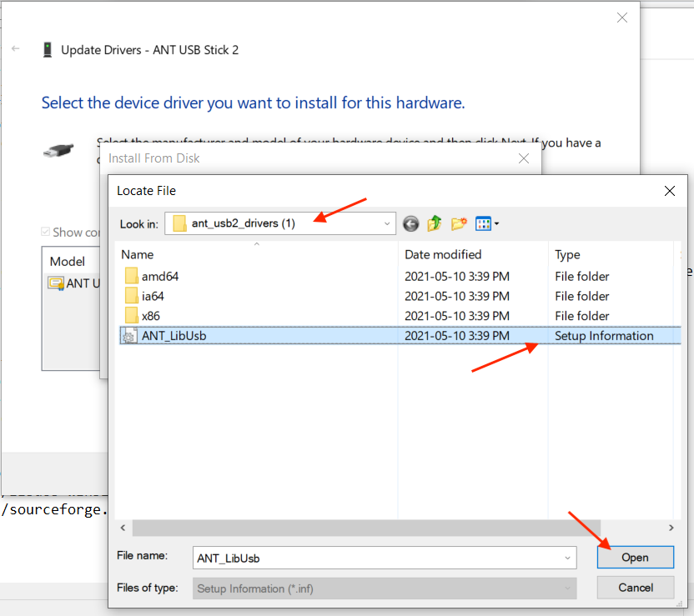
Task: Close the Update Drivers window
Action: tap(622, 18)
